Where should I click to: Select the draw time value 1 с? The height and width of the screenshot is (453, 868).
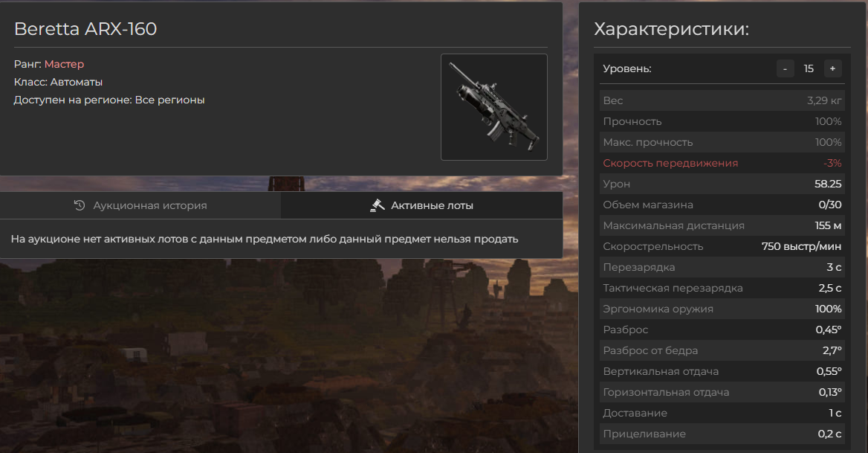pos(835,413)
